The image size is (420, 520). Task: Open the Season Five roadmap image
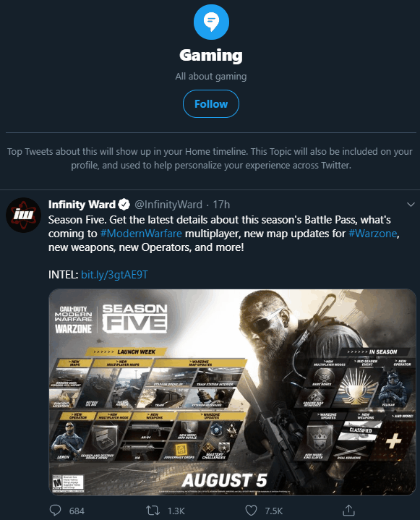click(232, 392)
